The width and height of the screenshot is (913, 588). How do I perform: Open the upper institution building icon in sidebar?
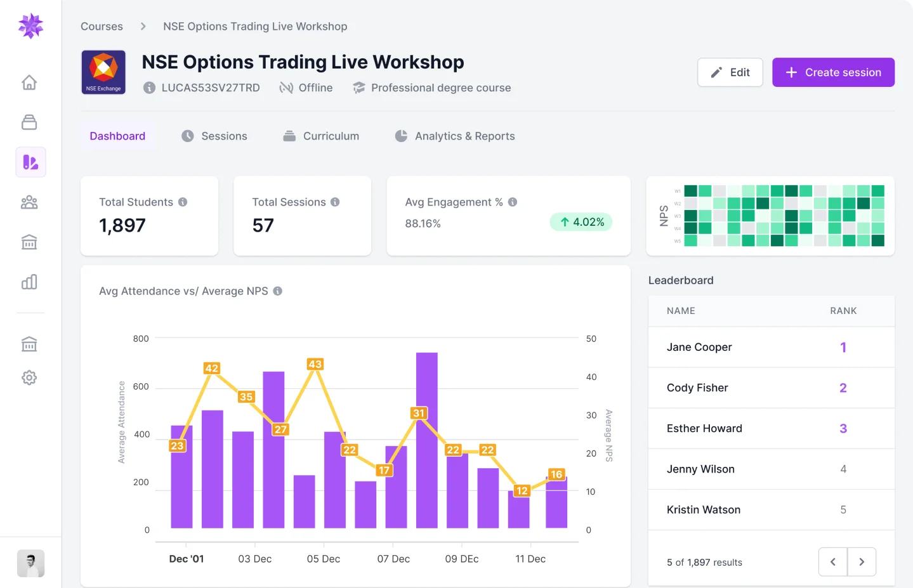29,242
